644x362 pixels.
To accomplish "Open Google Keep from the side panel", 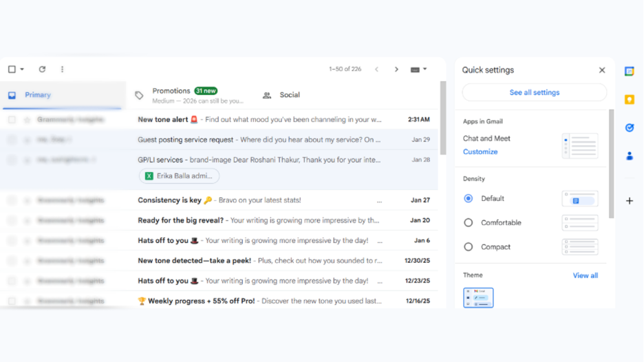I will point(629,100).
